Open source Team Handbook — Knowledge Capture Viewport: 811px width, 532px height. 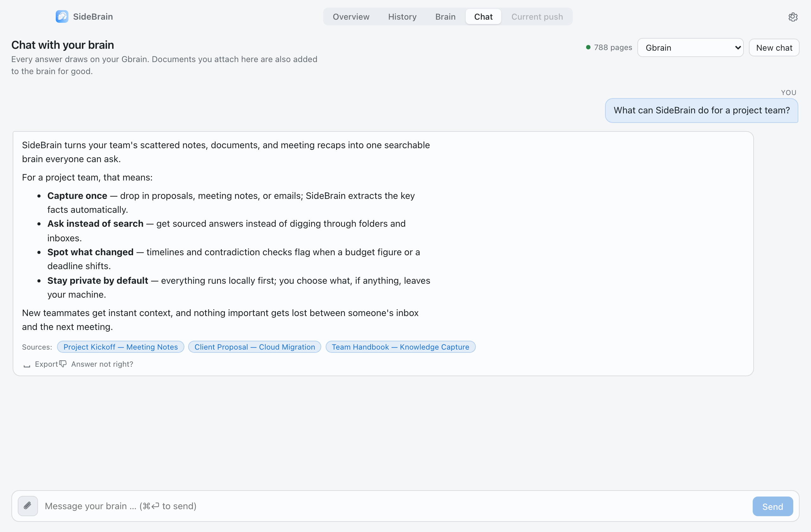pyautogui.click(x=400, y=347)
